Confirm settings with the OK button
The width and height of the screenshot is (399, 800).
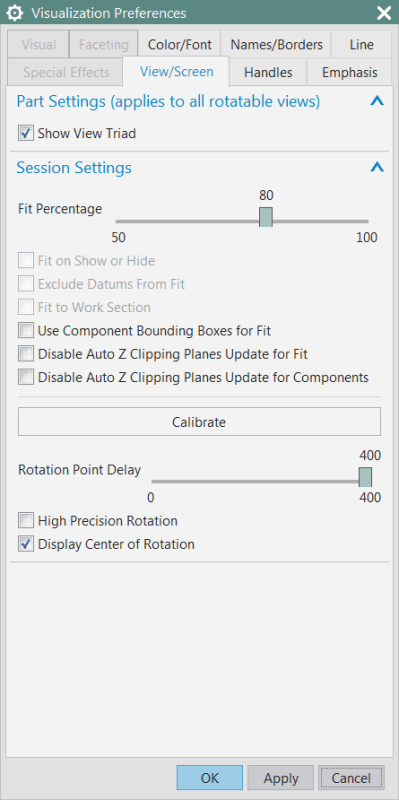210,778
